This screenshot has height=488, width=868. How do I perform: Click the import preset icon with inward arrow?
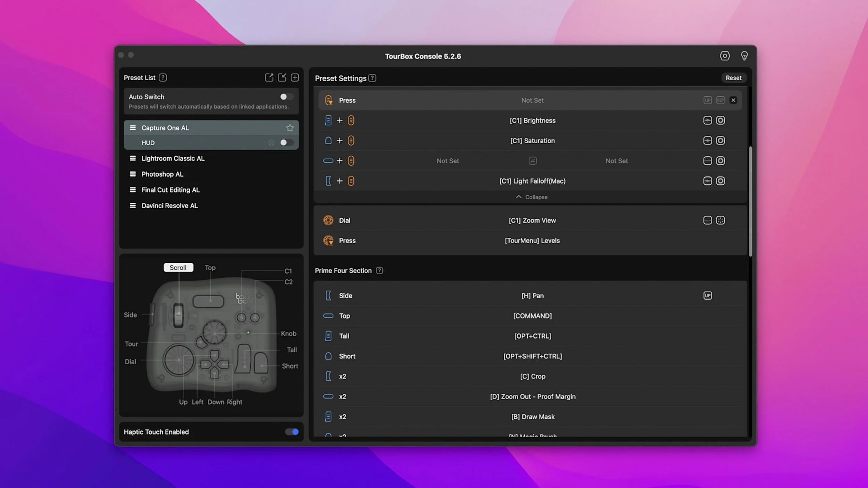click(x=282, y=77)
